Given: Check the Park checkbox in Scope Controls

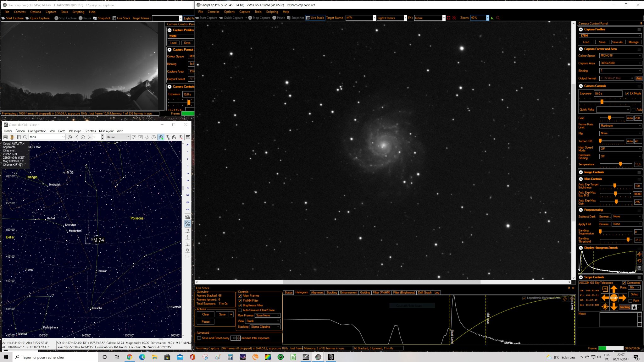Looking at the screenshot, I should (630, 301).
